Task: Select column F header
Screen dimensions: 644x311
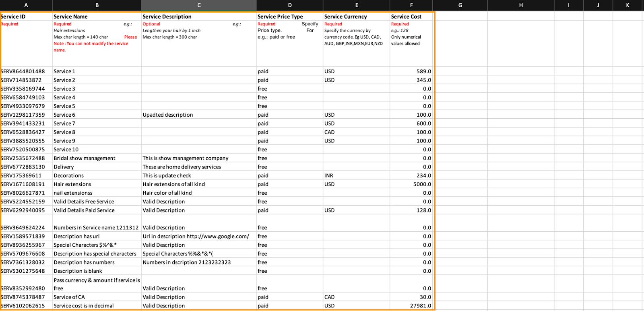Action: 411,5
